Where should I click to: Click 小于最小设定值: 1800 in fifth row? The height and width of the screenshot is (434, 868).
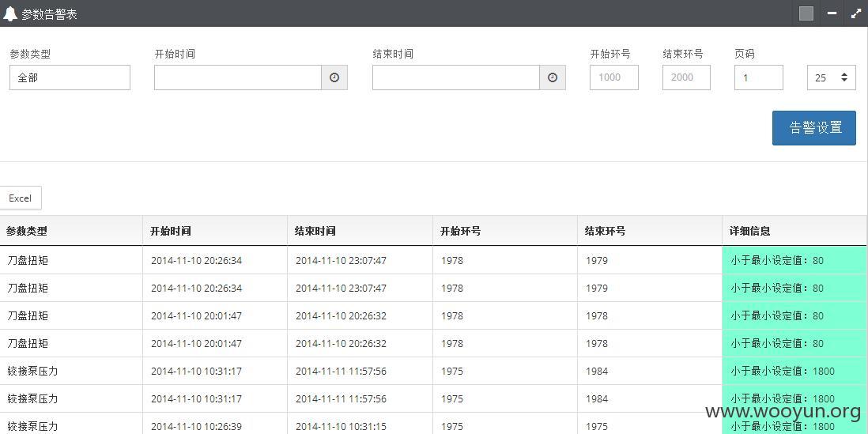pyautogui.click(x=782, y=371)
